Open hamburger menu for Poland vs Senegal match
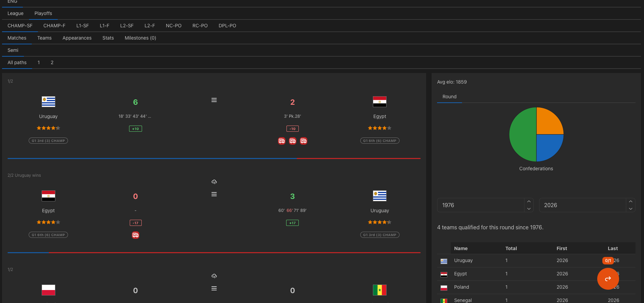 point(214,288)
